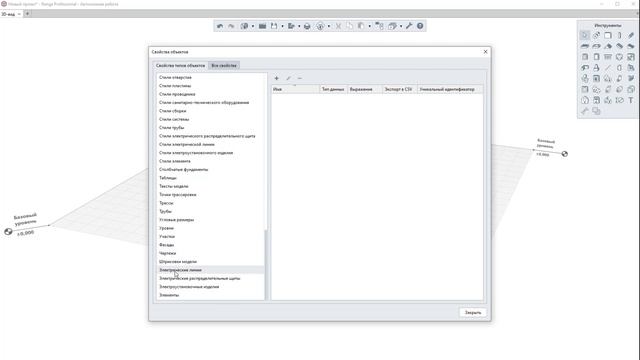Choose the Wall tool in Инструменты panel

point(608,35)
